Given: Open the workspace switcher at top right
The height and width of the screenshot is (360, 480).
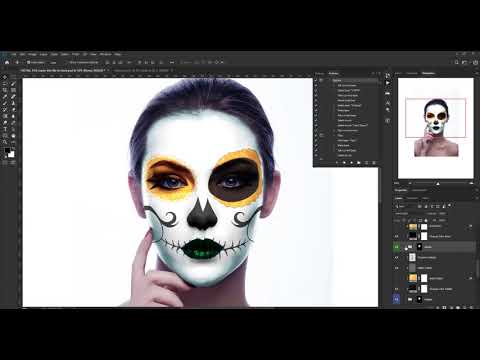Looking at the screenshot, I should point(465,62).
